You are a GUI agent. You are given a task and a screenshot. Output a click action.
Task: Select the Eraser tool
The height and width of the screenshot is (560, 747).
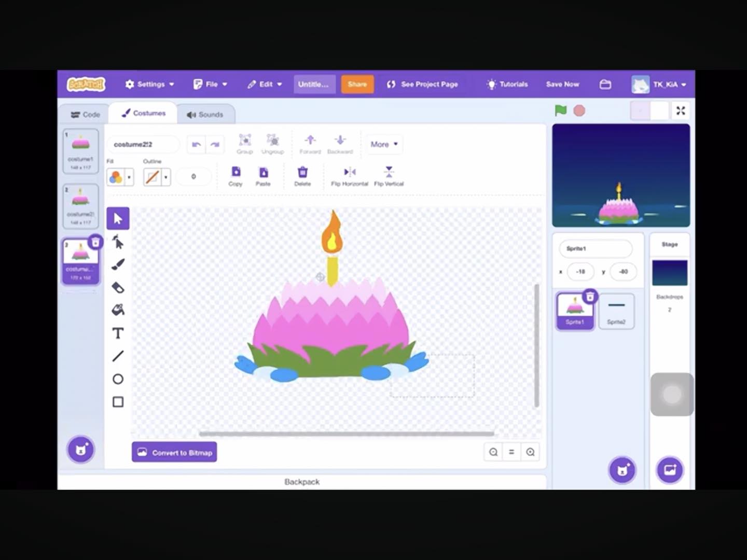coord(118,287)
